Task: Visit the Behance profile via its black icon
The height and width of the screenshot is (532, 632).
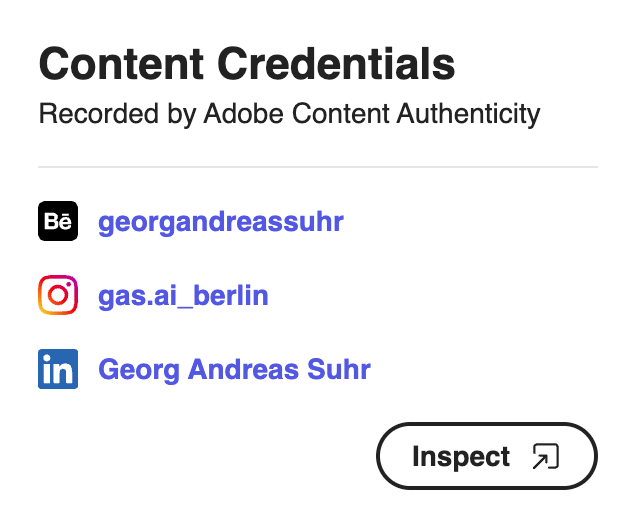Action: click(58, 221)
